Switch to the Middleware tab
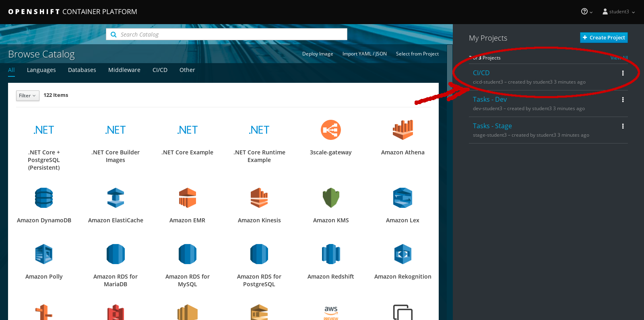The image size is (644, 320). pyautogui.click(x=124, y=70)
